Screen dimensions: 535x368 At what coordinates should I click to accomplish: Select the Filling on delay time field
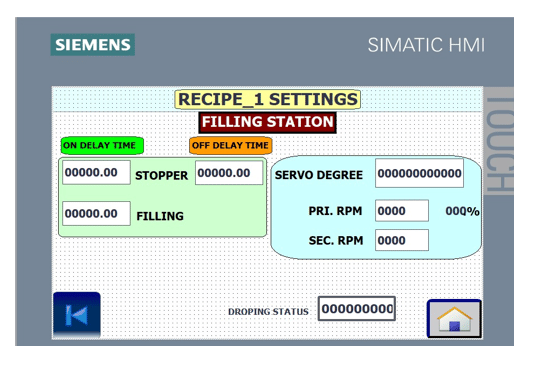pyautogui.click(x=96, y=214)
